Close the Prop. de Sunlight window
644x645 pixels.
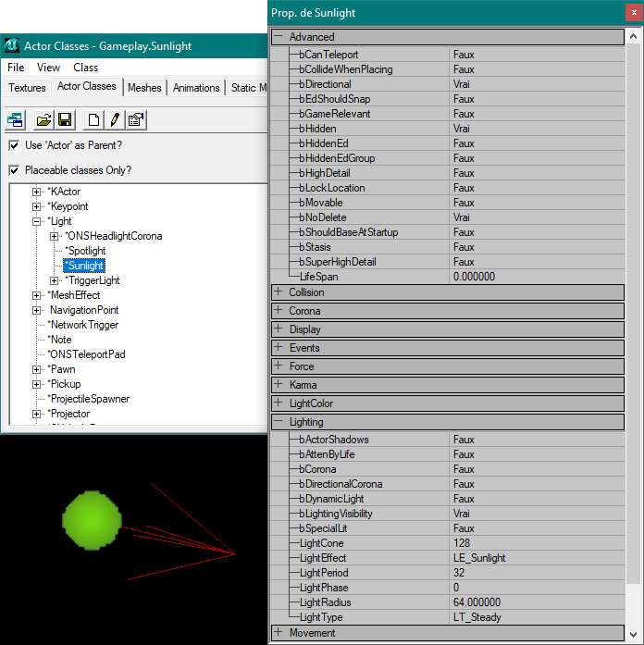click(x=634, y=13)
